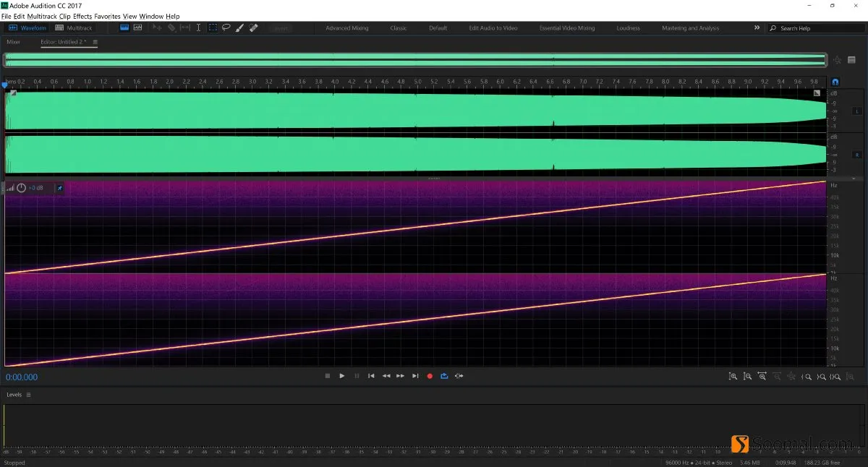The width and height of the screenshot is (868, 467).
Task: Select the Spot Healing Brush tool
Action: 253,27
